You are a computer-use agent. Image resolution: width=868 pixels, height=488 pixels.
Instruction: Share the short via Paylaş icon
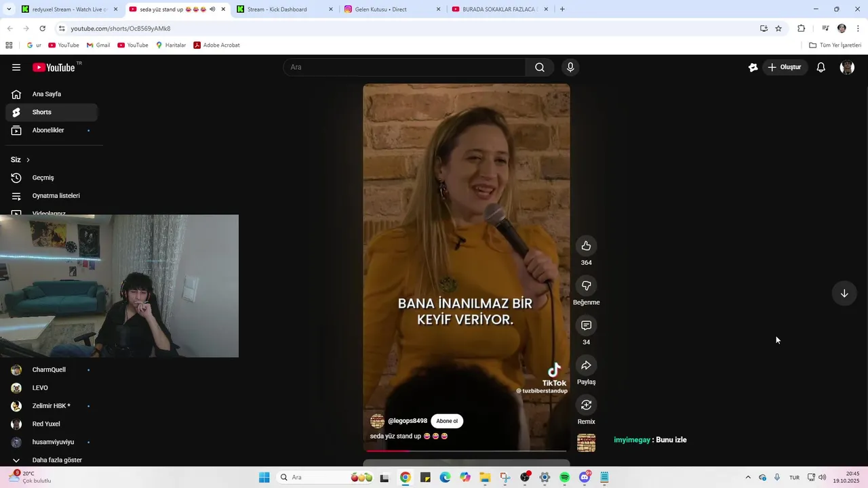coord(587,365)
